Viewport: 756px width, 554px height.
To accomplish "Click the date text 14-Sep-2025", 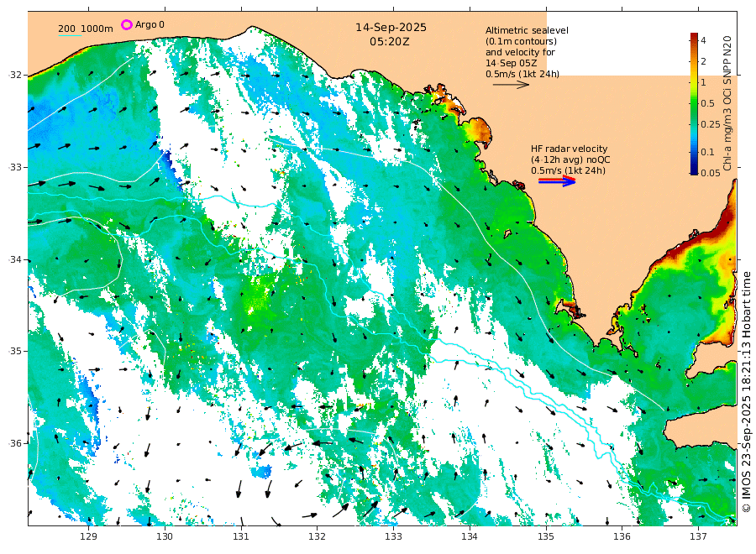I will 391,28.
